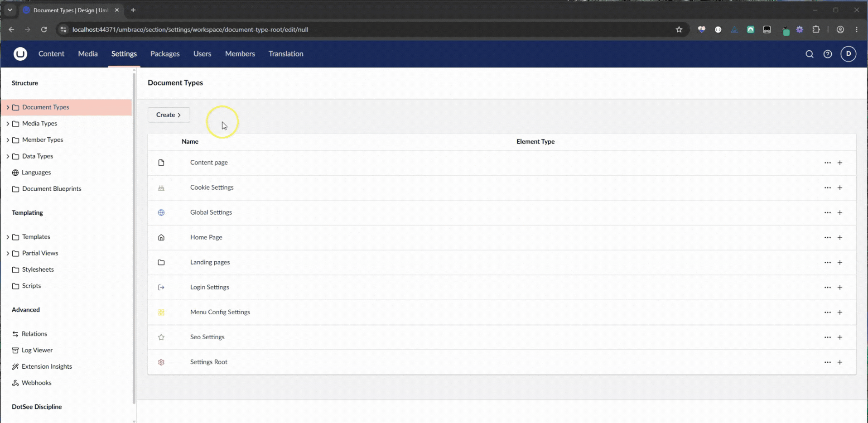Open the help question mark icon
Screen dimensions: 868x423
pos(828,54)
